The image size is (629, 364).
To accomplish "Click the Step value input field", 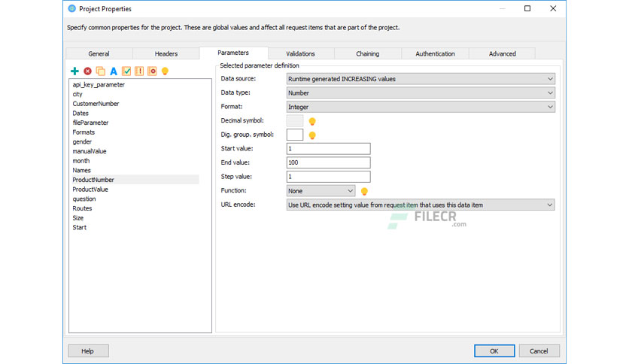I will (329, 177).
